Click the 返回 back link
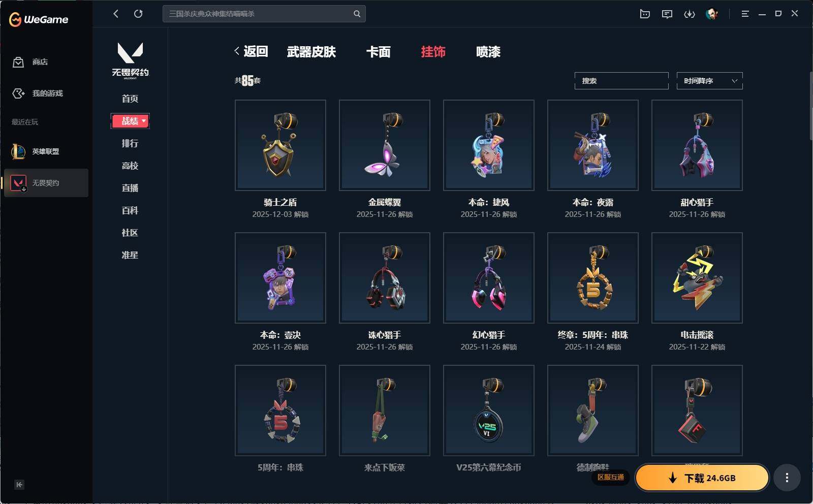 tap(251, 51)
